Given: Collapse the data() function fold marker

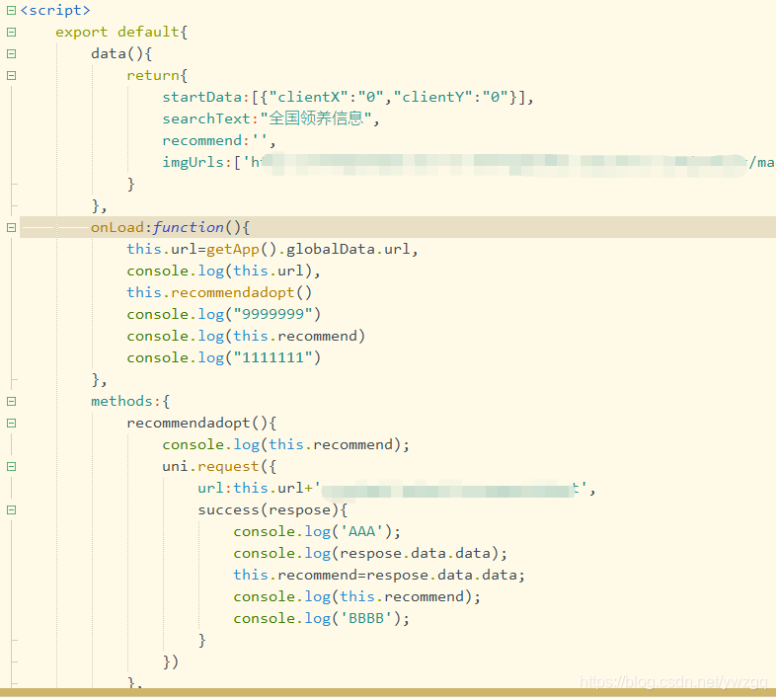Looking at the screenshot, I should (x=12, y=54).
